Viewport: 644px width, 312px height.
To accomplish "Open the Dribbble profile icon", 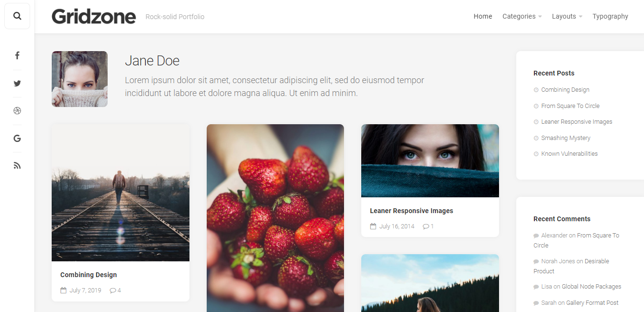I will (17, 111).
